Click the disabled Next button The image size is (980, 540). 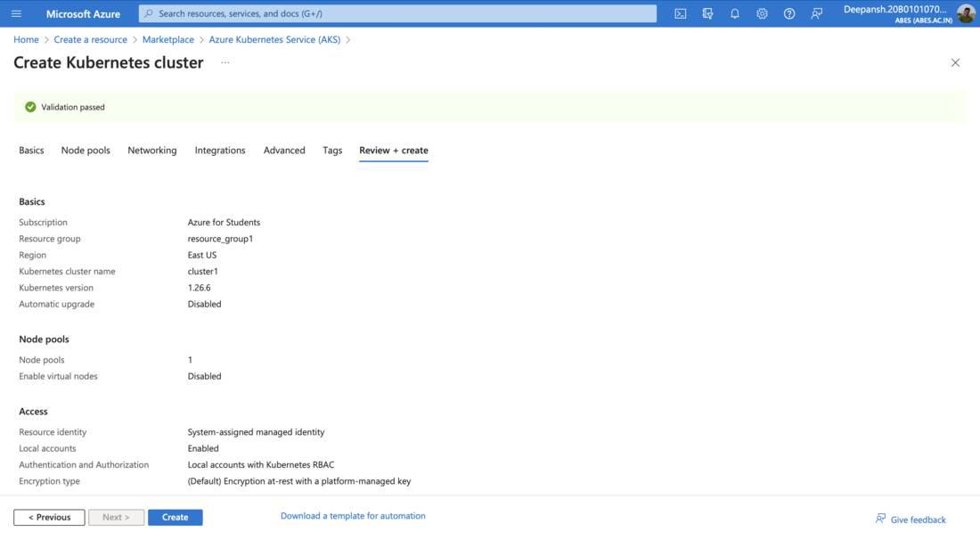pos(116,517)
